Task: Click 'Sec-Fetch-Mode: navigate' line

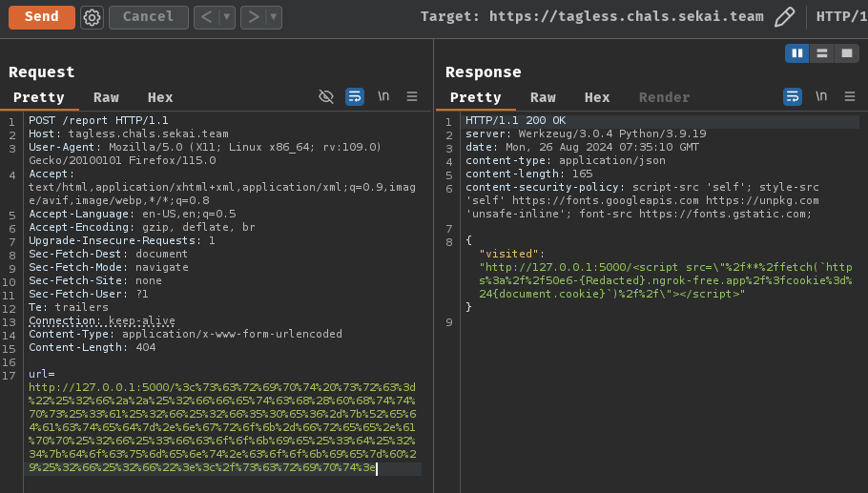Action: click(109, 267)
